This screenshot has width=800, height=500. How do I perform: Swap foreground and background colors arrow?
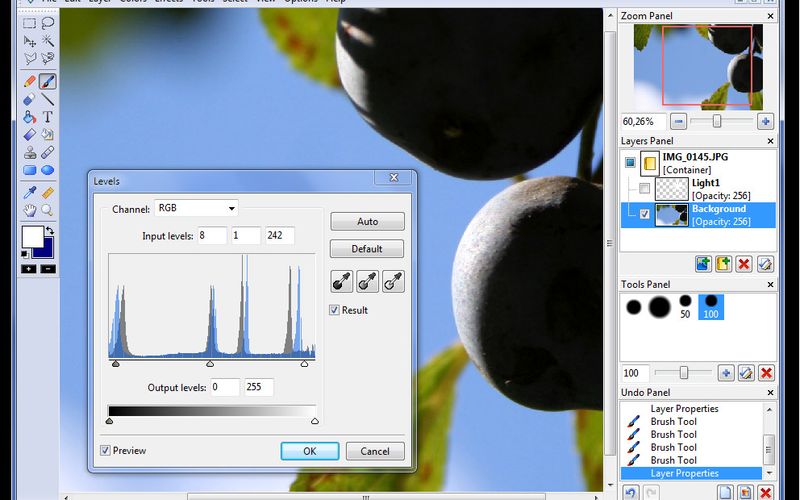click(x=50, y=231)
